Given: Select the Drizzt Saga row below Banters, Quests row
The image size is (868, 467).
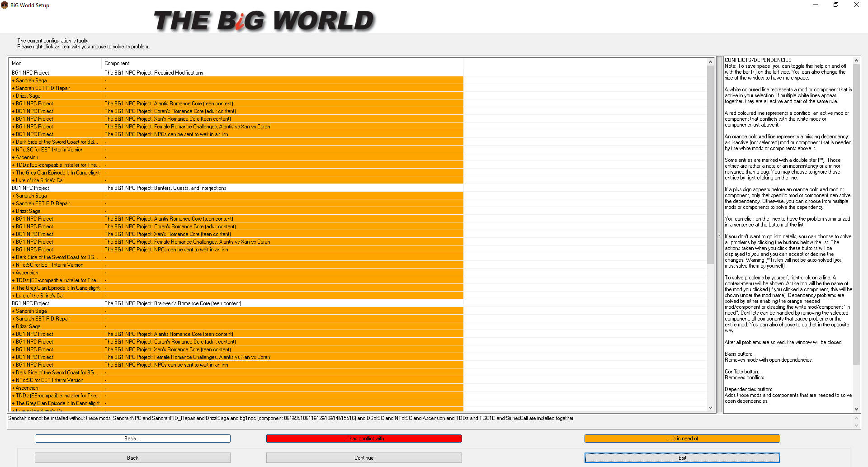Looking at the screenshot, I should (236, 211).
